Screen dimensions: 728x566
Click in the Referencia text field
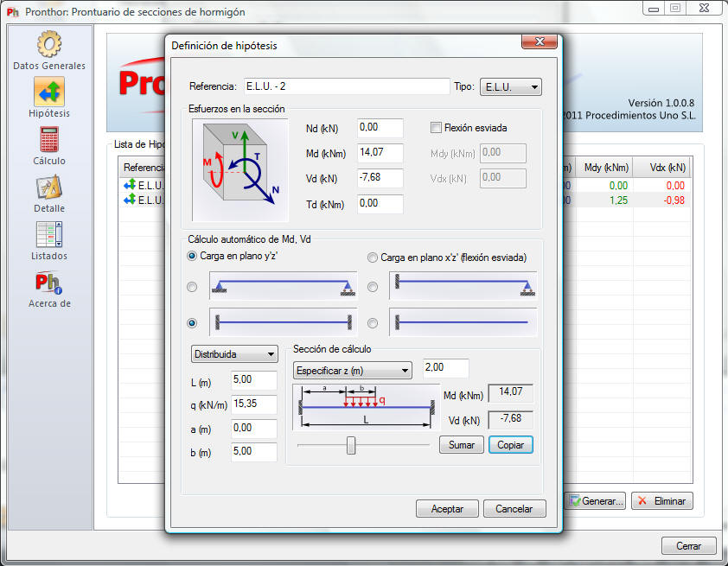coord(347,86)
